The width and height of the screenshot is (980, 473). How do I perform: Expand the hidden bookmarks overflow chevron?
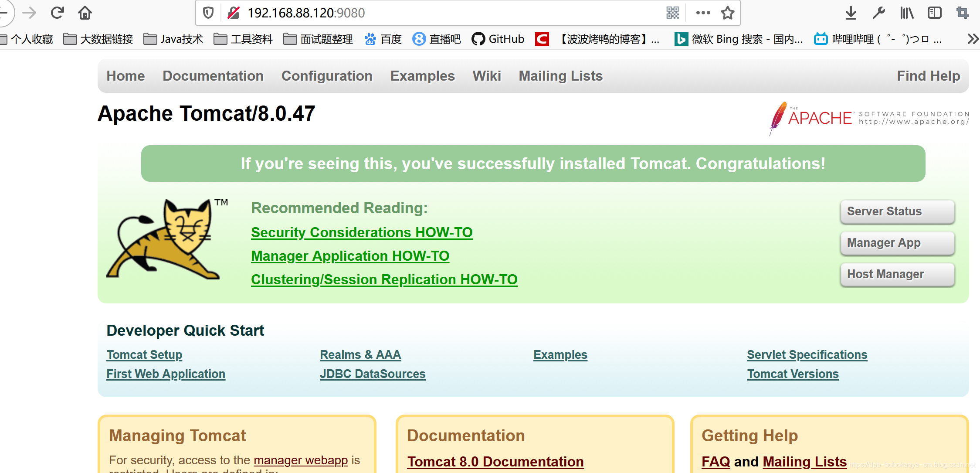pos(973,39)
